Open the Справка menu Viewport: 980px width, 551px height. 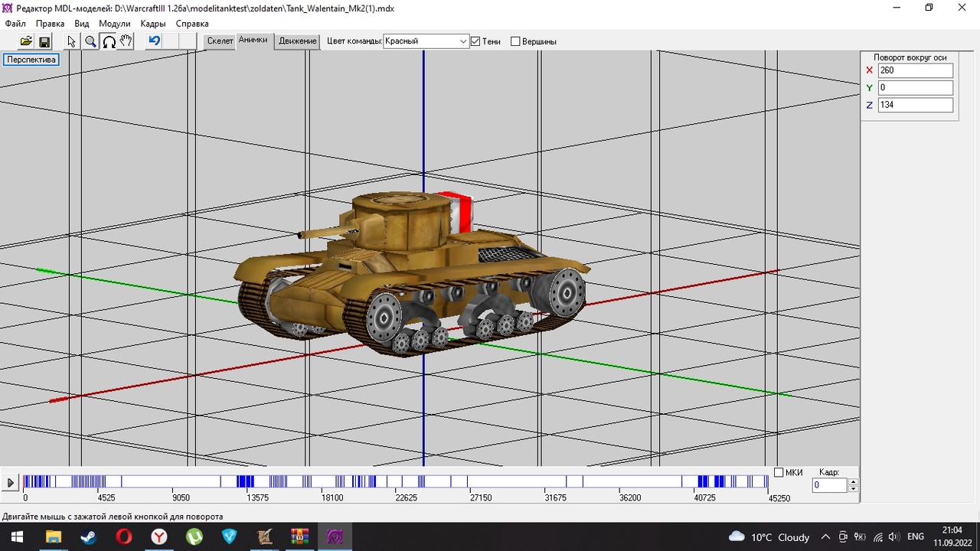(192, 24)
